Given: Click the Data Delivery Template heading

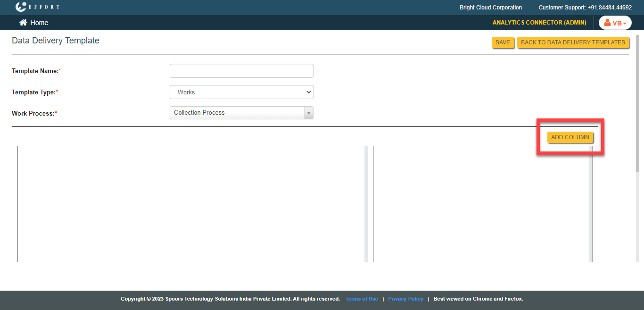Looking at the screenshot, I should click(x=56, y=41).
